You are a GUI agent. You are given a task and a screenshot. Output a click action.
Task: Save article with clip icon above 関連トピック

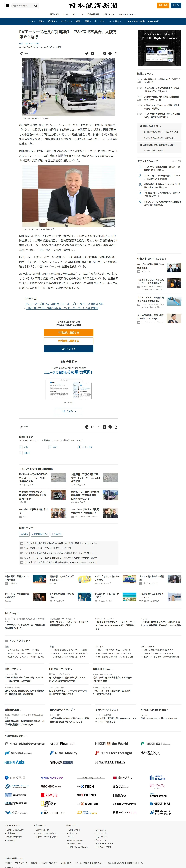(x=21, y=427)
